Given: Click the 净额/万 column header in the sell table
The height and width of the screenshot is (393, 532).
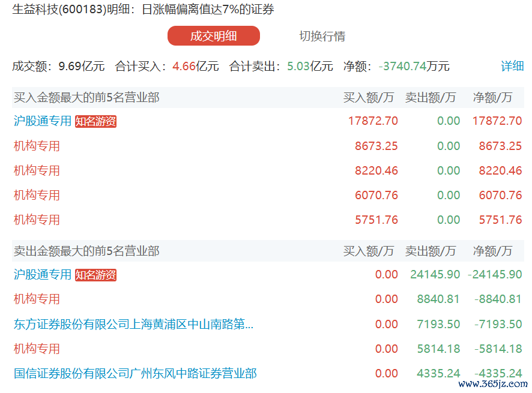Looking at the screenshot, I should click(492, 251).
